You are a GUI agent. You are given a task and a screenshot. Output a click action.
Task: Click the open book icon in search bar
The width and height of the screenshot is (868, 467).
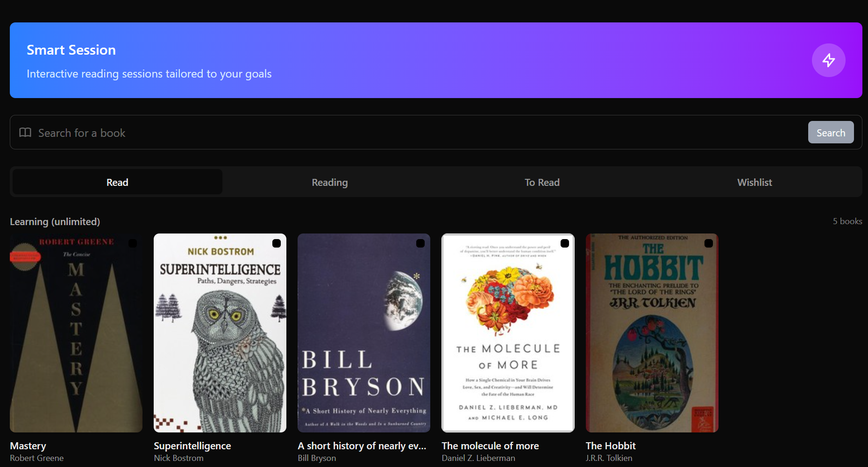coord(25,133)
